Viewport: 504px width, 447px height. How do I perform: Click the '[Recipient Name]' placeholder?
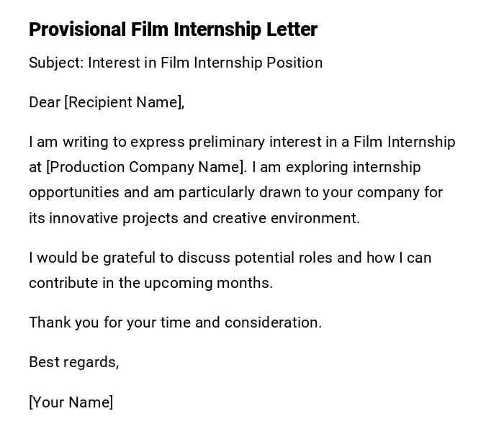point(124,102)
